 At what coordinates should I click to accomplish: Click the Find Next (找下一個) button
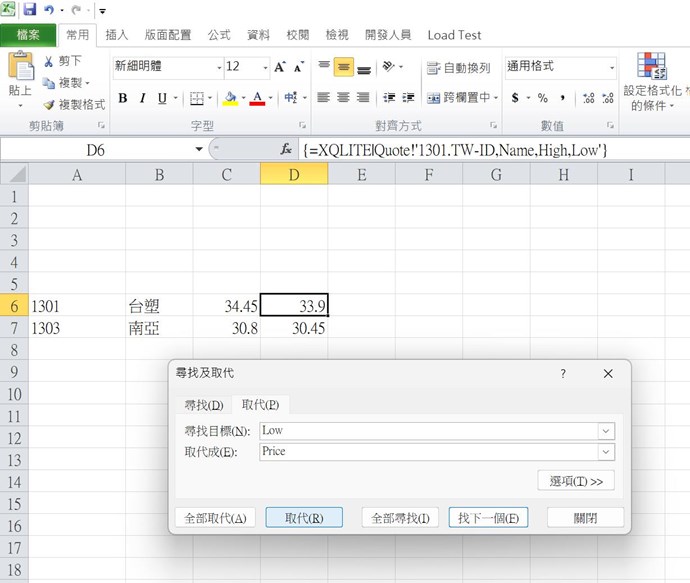(487, 518)
